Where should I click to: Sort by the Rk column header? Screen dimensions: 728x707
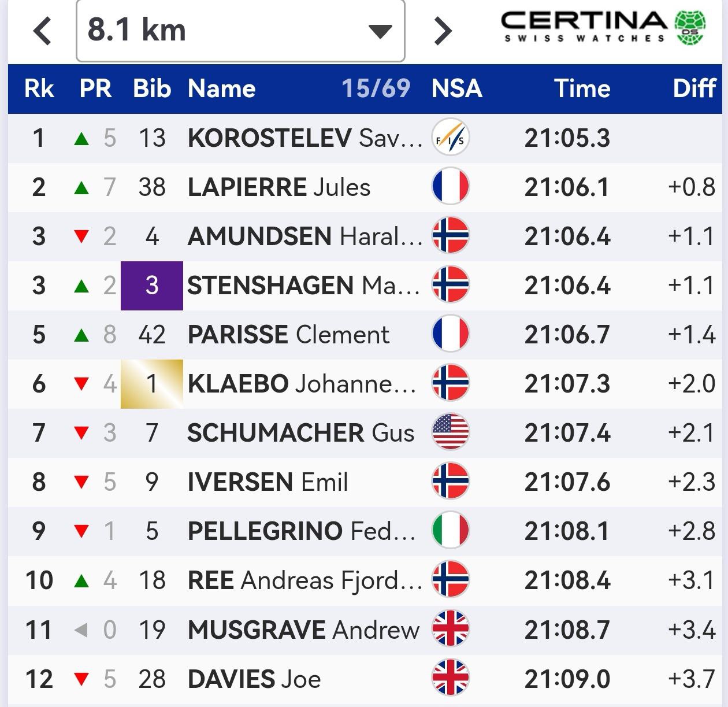tap(39, 89)
